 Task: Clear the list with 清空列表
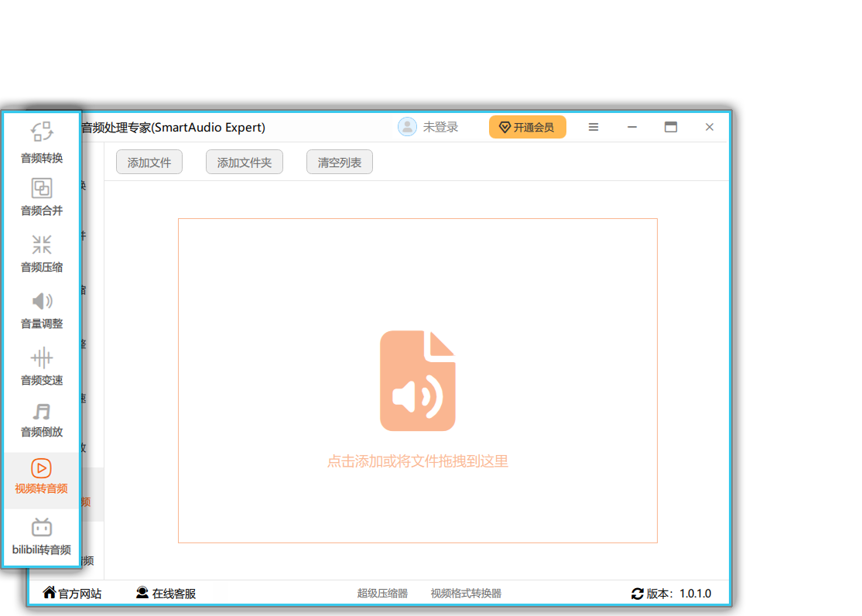(340, 163)
